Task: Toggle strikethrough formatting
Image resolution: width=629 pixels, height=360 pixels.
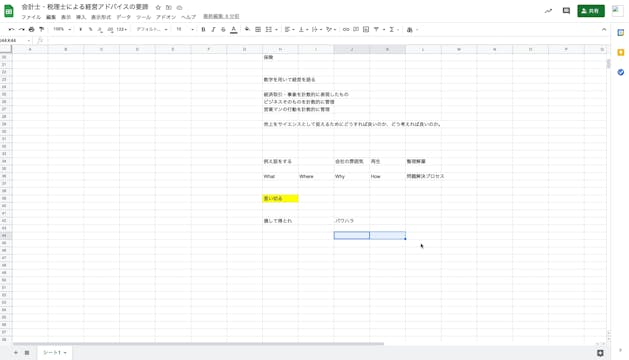Action: pyautogui.click(x=223, y=29)
